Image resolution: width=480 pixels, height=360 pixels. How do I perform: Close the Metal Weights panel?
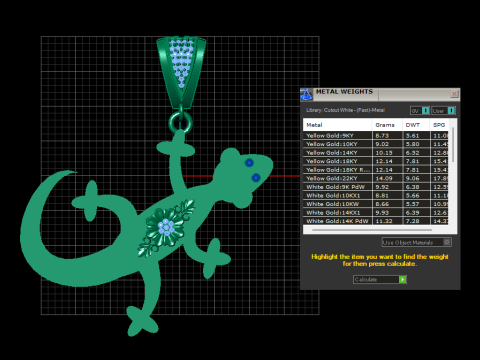(454, 94)
